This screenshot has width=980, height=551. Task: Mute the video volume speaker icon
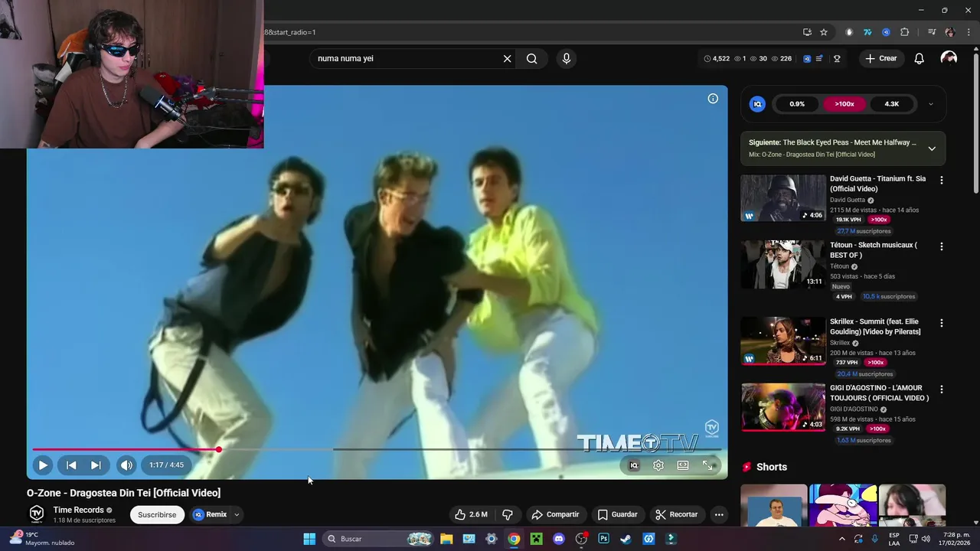(126, 465)
